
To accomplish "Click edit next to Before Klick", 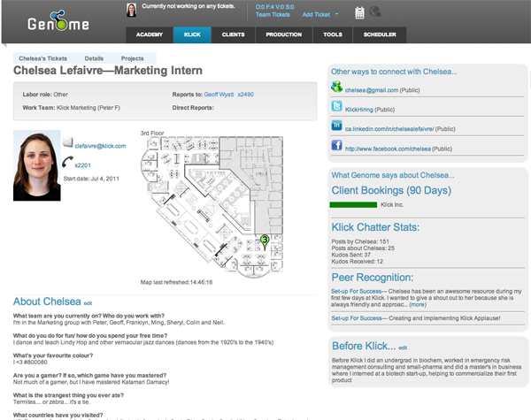I will (x=403, y=347).
